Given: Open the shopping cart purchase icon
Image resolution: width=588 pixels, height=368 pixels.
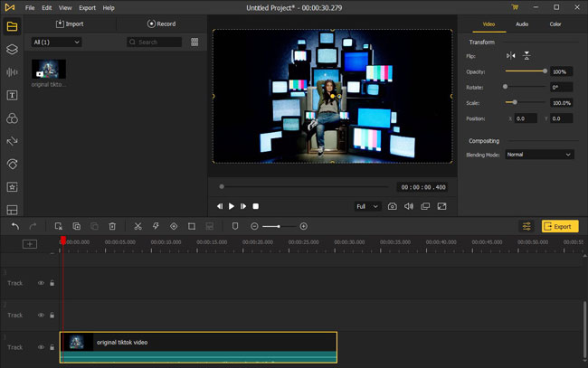Looking at the screenshot, I should (515, 7).
